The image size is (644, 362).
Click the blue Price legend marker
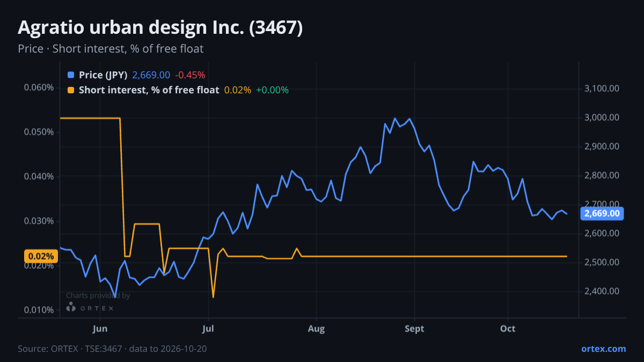coord(71,75)
